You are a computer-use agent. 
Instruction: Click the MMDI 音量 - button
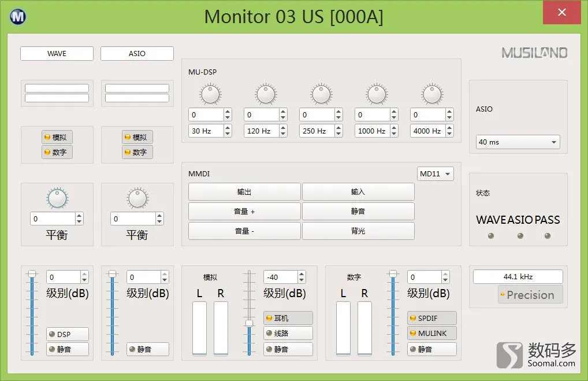point(244,231)
